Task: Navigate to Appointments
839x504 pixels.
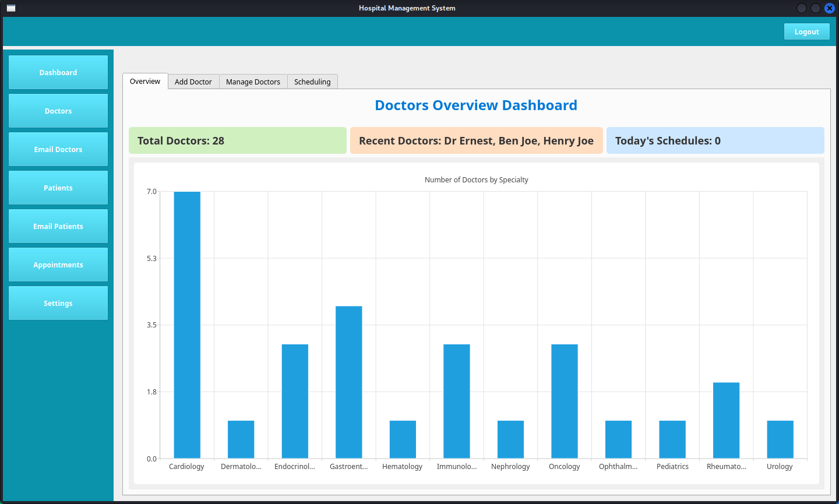Action: tap(58, 265)
